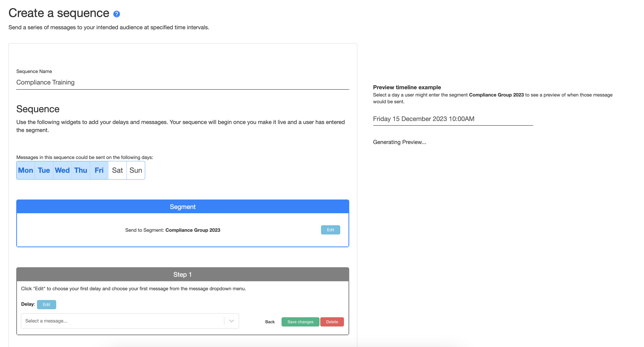
Task: Toggle Mon day selection off
Action: [25, 170]
